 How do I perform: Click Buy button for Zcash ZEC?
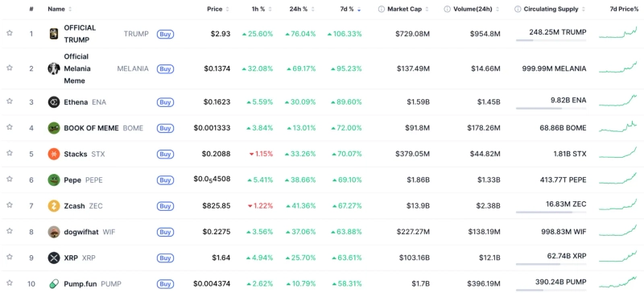[x=165, y=206]
